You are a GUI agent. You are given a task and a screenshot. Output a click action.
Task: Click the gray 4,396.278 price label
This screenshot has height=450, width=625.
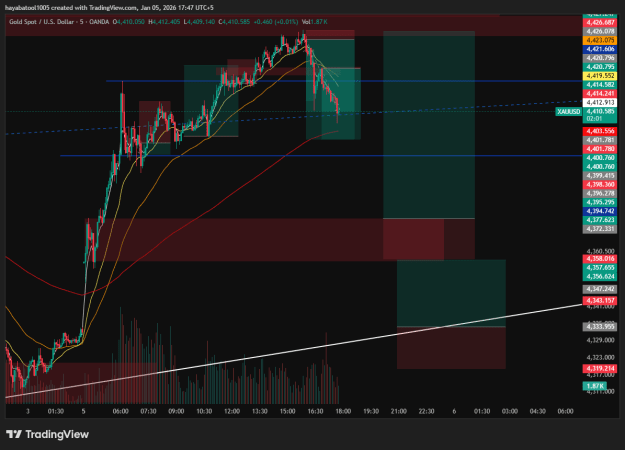[x=600, y=193]
